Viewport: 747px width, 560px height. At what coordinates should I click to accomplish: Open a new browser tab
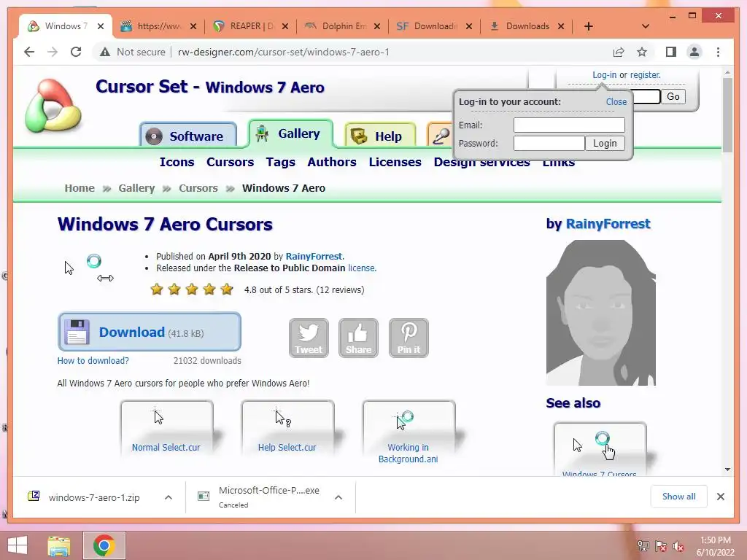(x=589, y=26)
